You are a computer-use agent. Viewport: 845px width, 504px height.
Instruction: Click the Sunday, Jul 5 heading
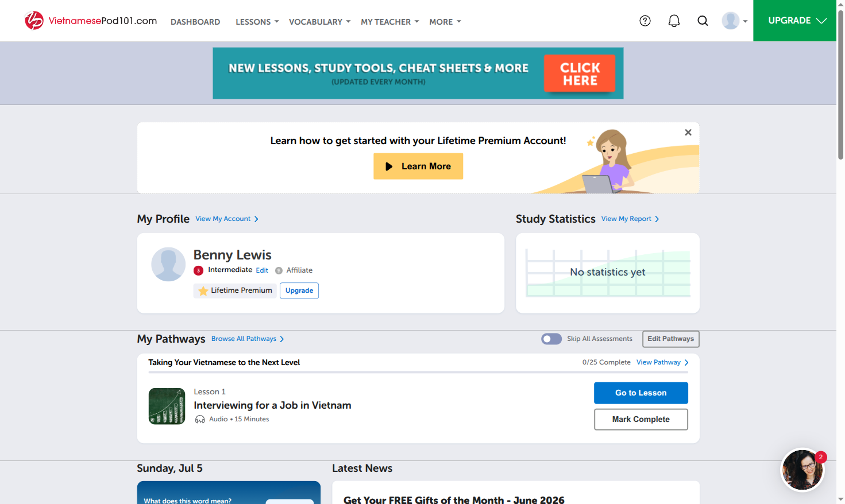(169, 468)
